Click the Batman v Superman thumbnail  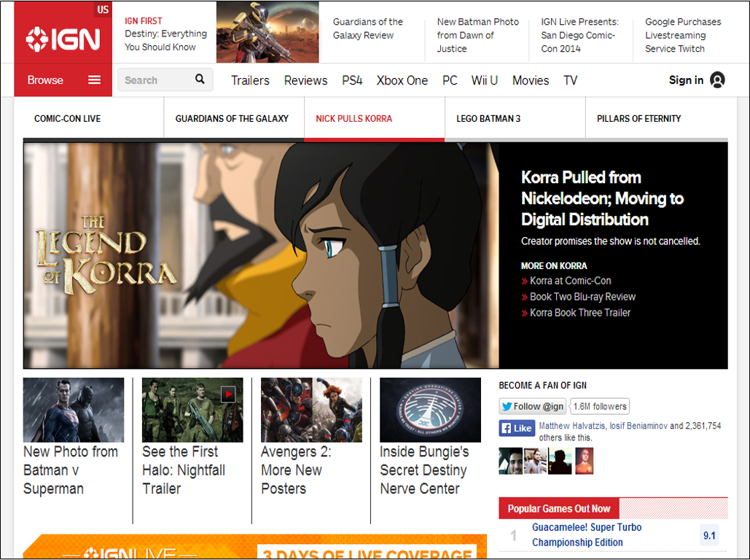tap(73, 410)
